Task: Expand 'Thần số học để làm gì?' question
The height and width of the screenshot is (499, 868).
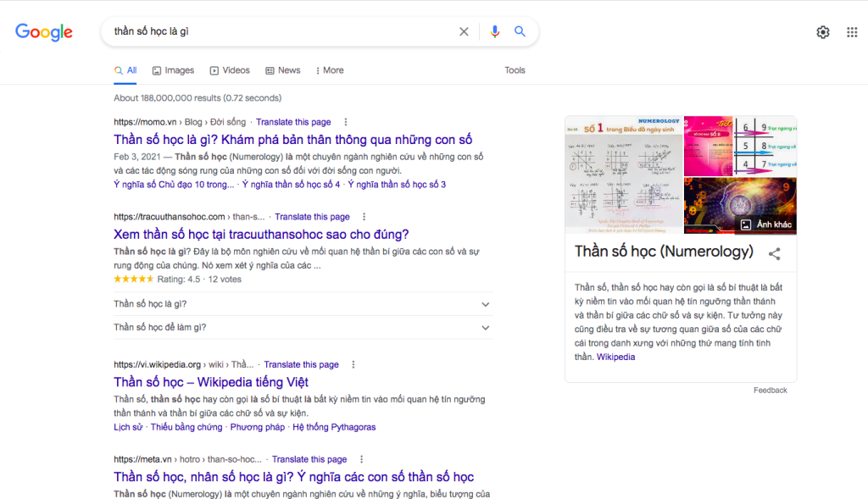Action: 486,327
